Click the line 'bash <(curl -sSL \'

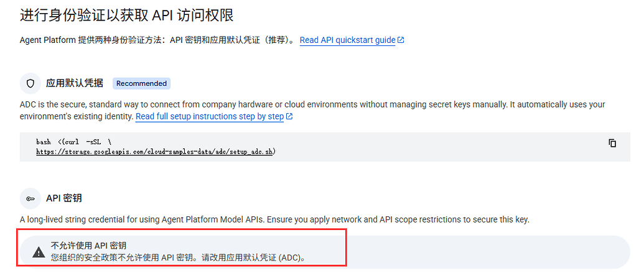point(73,142)
